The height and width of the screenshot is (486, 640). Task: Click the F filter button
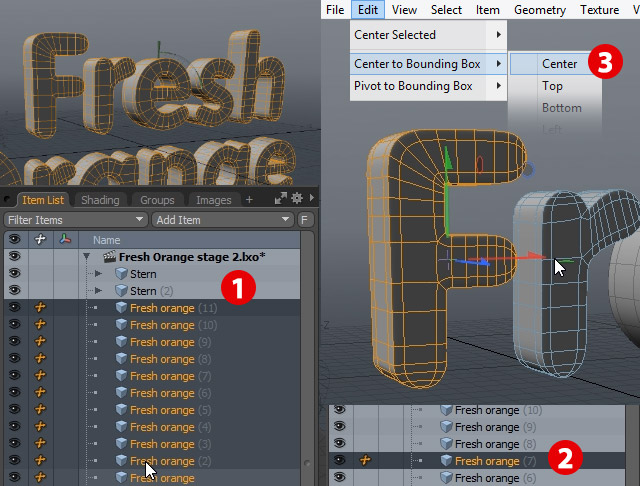point(304,220)
